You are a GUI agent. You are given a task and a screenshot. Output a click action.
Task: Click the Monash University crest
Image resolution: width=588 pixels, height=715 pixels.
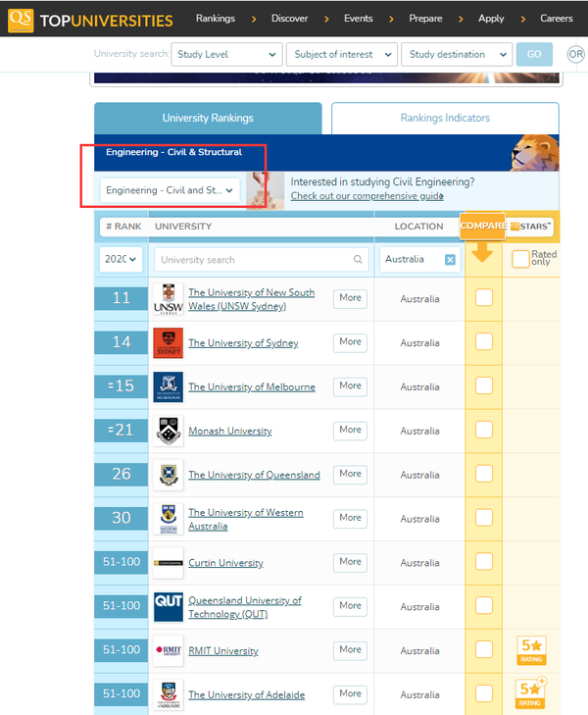168,431
